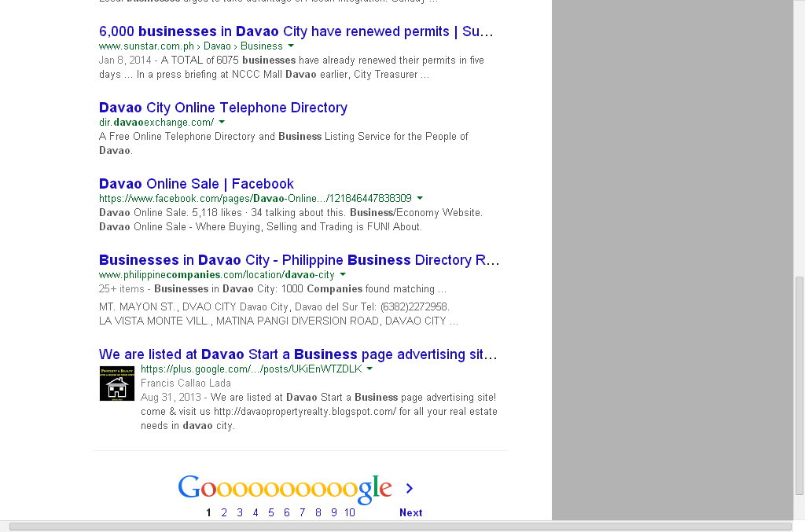Click 'A Free Online Telephone Directory' snippet
805x532 pixels.
283,143
